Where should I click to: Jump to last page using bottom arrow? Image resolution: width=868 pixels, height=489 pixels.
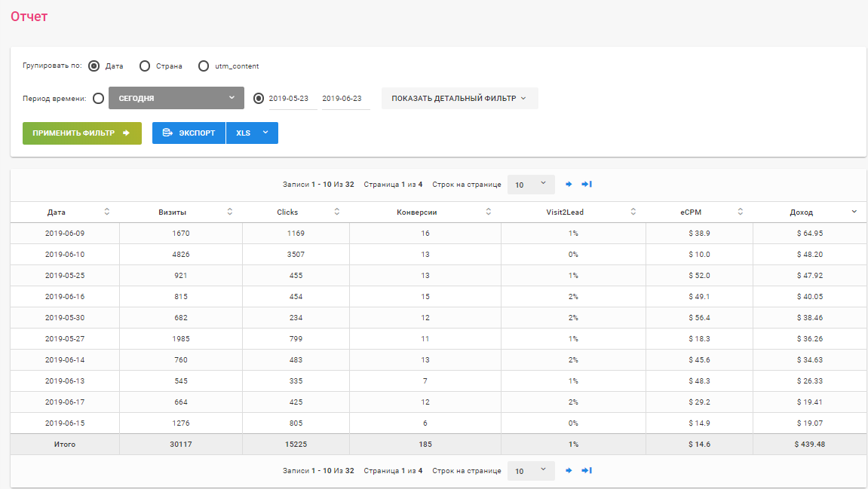587,471
